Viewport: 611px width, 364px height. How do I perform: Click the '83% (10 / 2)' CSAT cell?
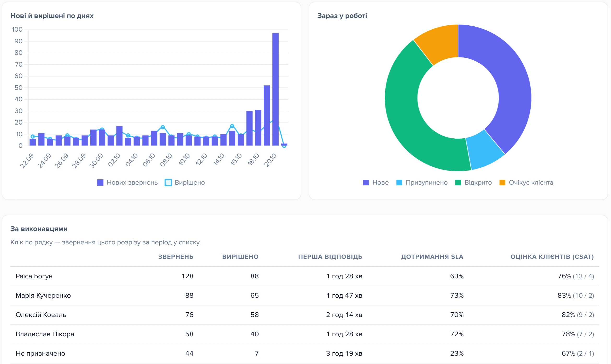click(x=576, y=296)
